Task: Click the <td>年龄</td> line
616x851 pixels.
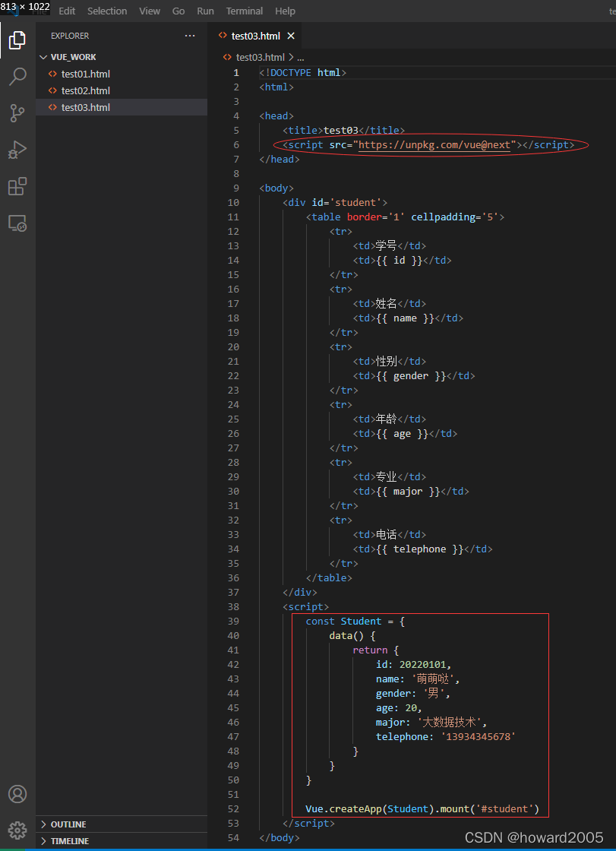Action: point(390,419)
